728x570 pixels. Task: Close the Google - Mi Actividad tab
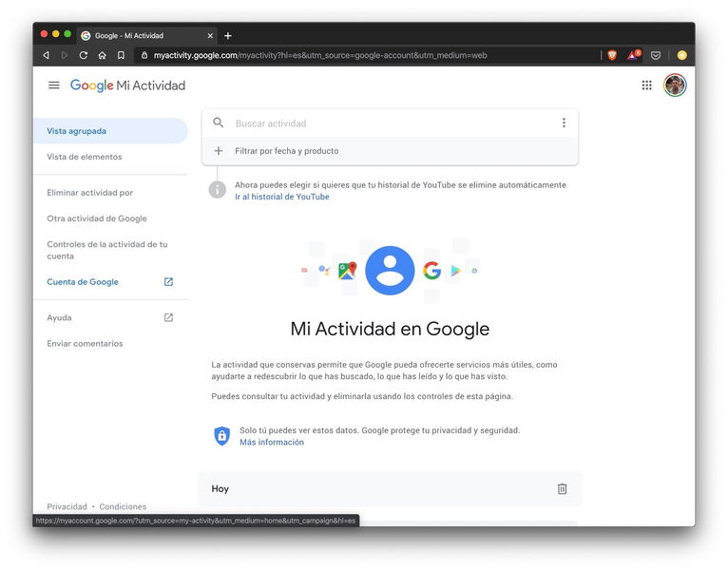(210, 36)
